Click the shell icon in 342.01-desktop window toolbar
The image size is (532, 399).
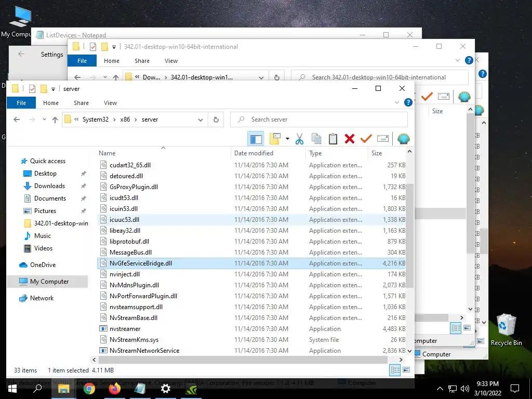click(x=464, y=97)
